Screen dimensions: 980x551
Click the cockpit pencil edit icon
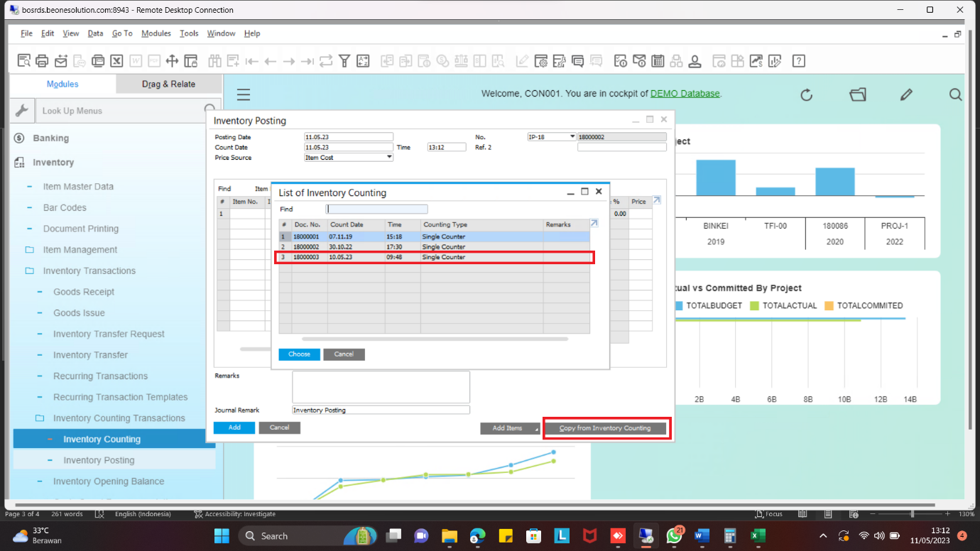[x=906, y=94]
